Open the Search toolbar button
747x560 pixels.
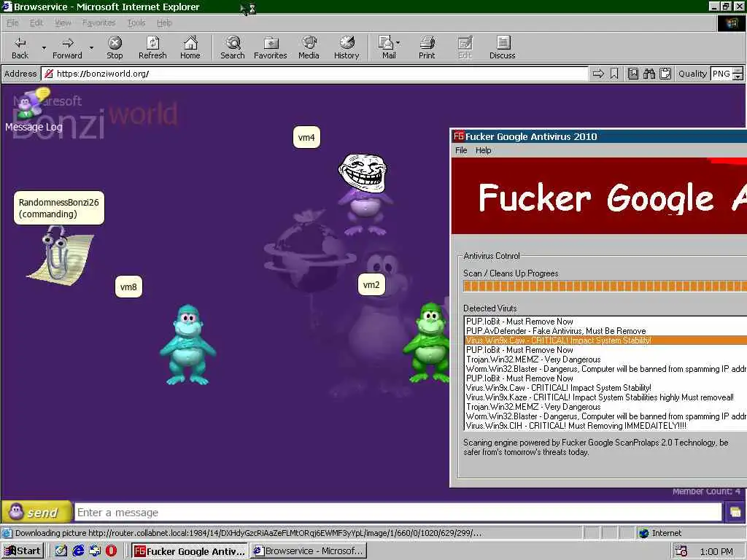pos(233,47)
